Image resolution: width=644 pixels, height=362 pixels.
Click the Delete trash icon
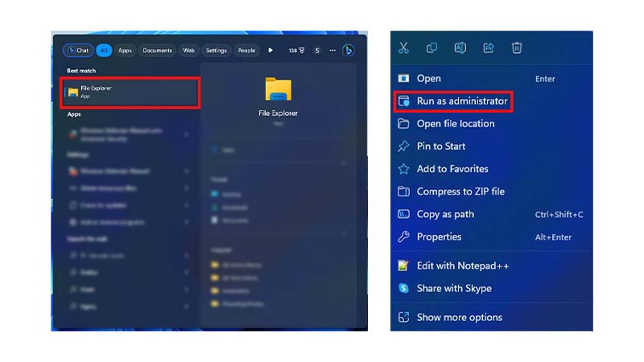[x=517, y=48]
